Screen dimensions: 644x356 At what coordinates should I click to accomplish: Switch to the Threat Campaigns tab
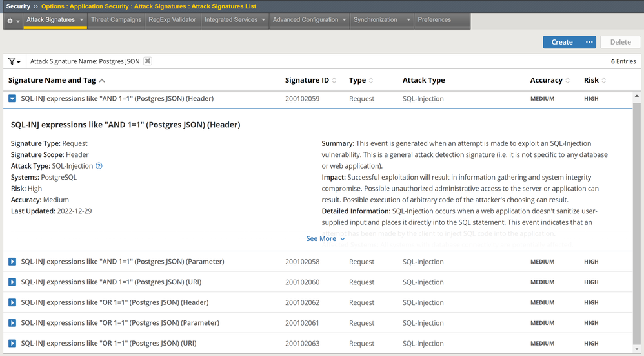tap(116, 20)
